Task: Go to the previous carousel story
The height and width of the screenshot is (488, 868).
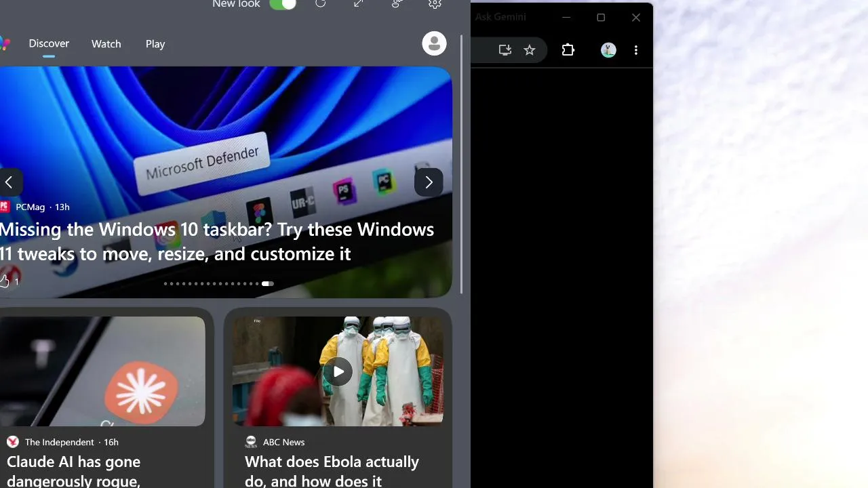Action: 9,182
